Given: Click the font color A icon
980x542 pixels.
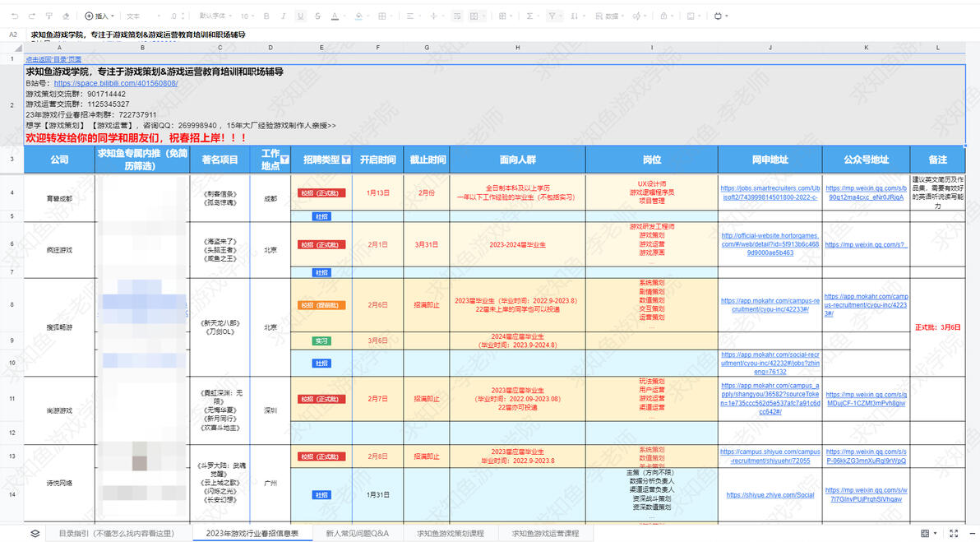Looking at the screenshot, I should coord(335,16).
